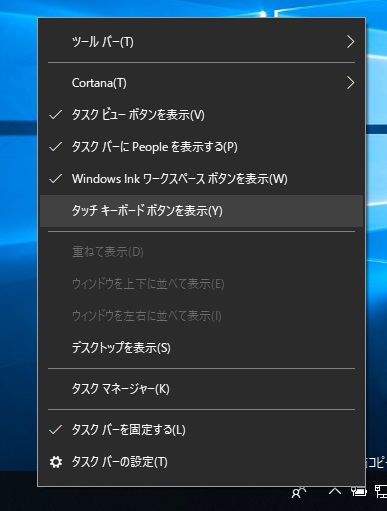Click the greyed 重ねて表示(D) entry
The width and height of the screenshot is (387, 511).
pos(201,252)
